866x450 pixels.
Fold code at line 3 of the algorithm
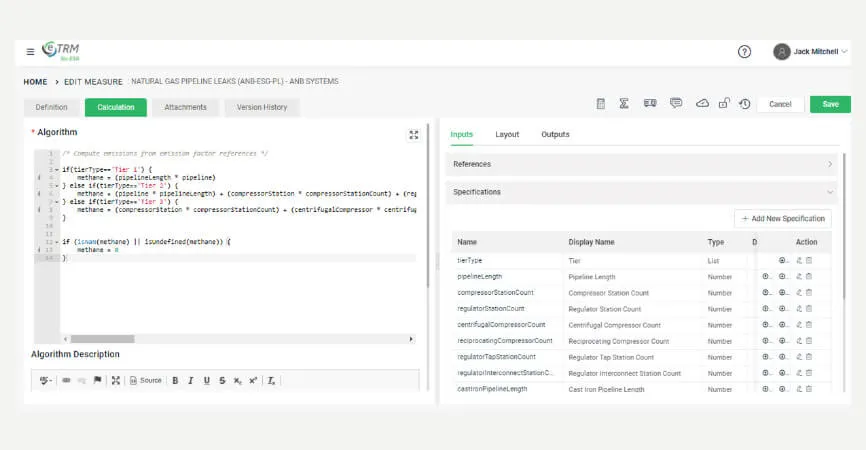tap(57, 170)
